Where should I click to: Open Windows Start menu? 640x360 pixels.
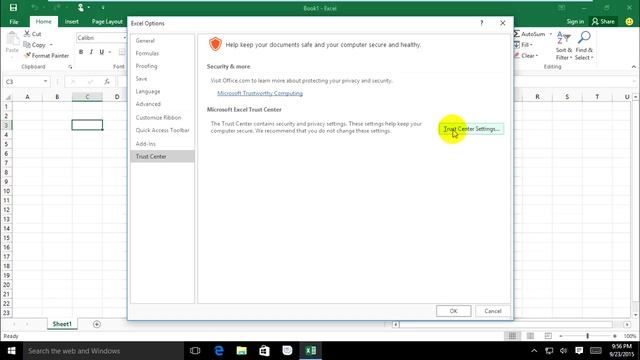11,351
